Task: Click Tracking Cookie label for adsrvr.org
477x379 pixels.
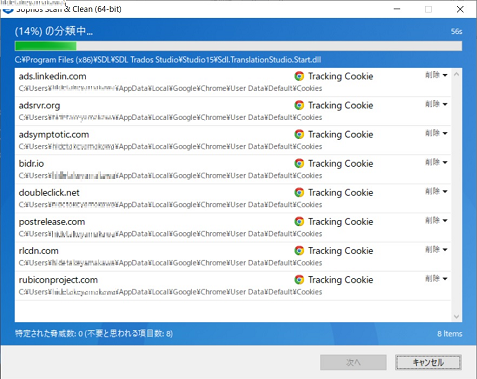Action: [x=340, y=105]
